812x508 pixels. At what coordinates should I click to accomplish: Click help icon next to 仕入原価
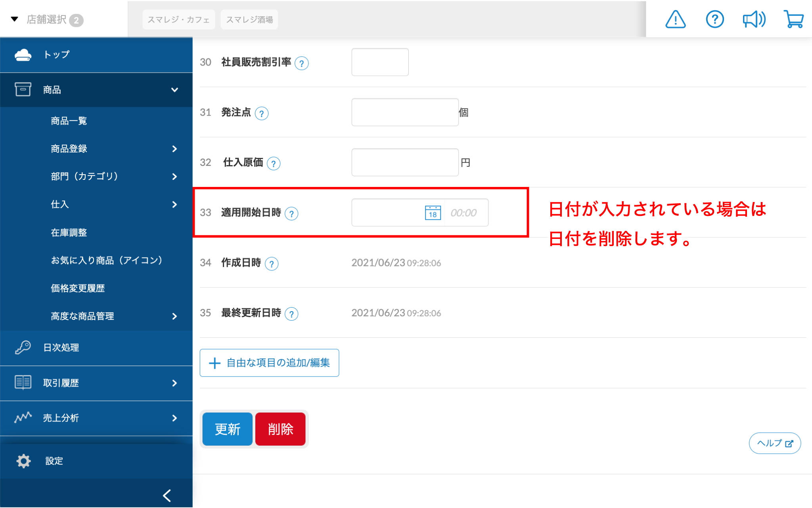pyautogui.click(x=274, y=163)
